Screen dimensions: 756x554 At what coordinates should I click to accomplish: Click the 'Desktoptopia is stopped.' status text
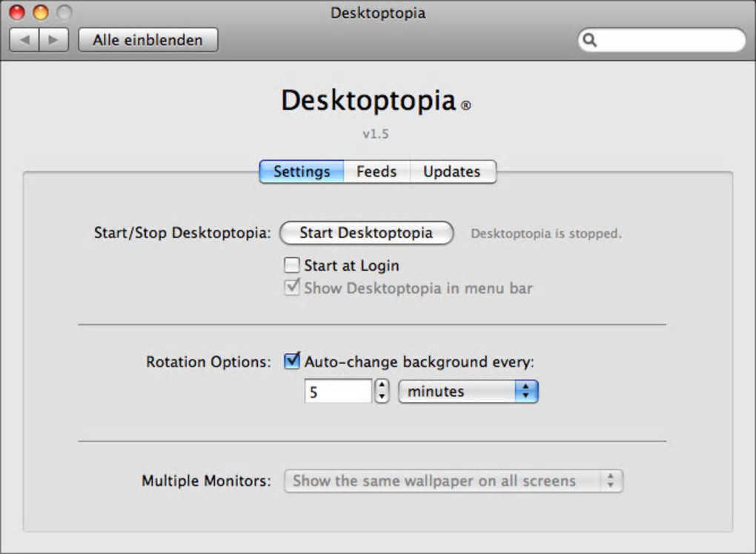pyautogui.click(x=546, y=234)
